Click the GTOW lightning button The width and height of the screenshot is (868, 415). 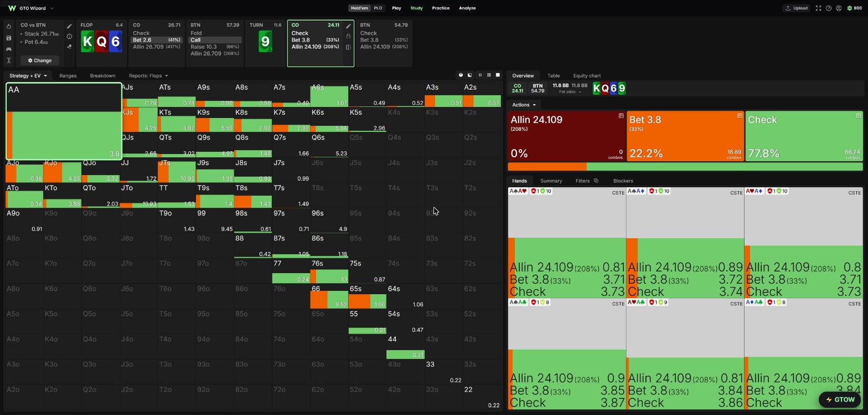click(840, 399)
